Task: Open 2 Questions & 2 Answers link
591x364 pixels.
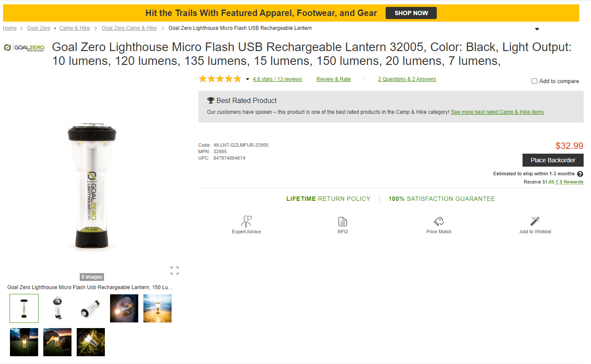Action: [x=407, y=79]
